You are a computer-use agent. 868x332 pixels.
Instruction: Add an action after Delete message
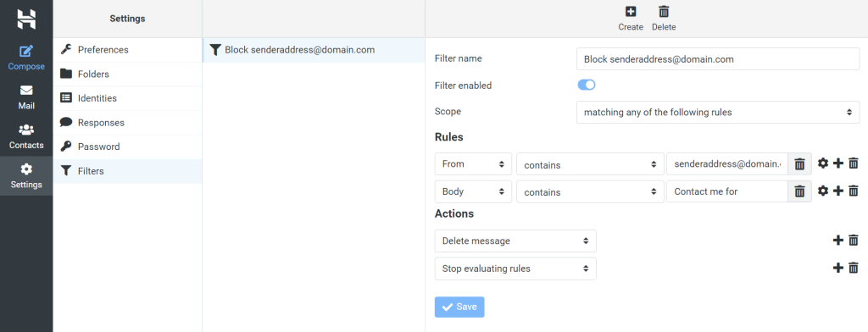pyautogui.click(x=838, y=241)
